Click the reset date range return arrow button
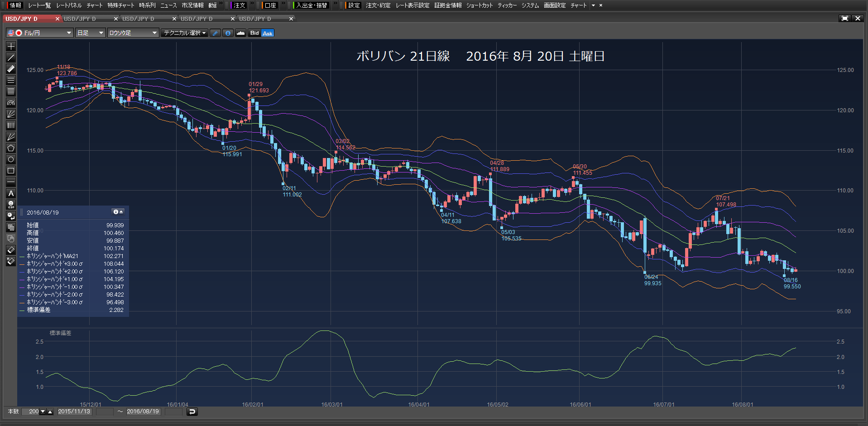The image size is (868, 426). (192, 412)
